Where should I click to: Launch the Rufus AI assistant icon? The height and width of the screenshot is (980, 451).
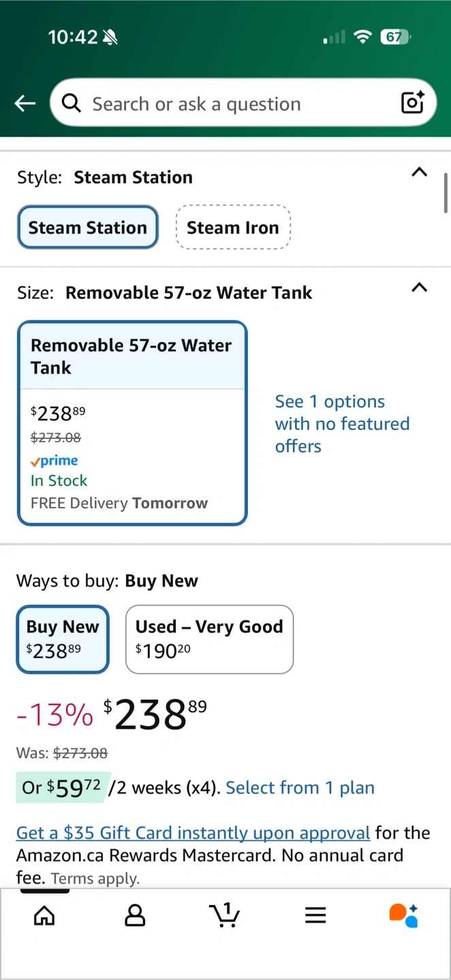[x=403, y=915]
